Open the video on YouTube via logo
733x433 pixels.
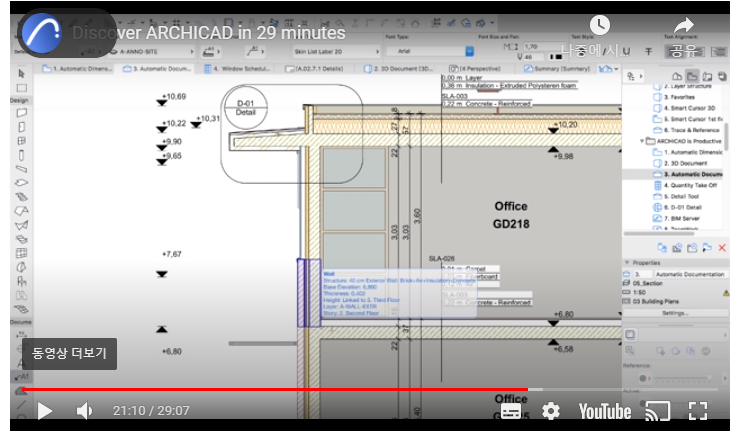pyautogui.click(x=605, y=411)
